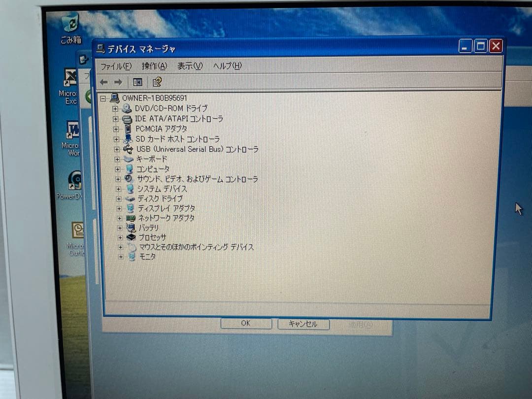
Task: Open the Properties toolbar icon
Action: click(x=157, y=82)
